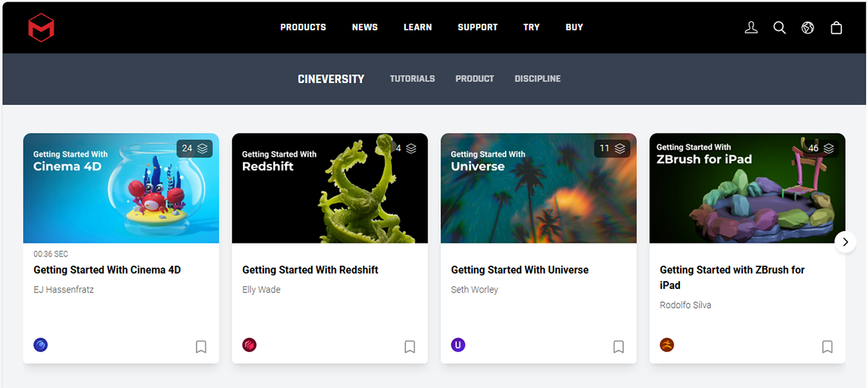Click author name EJ Hassenfratz
The height and width of the screenshot is (388, 868).
(x=64, y=290)
